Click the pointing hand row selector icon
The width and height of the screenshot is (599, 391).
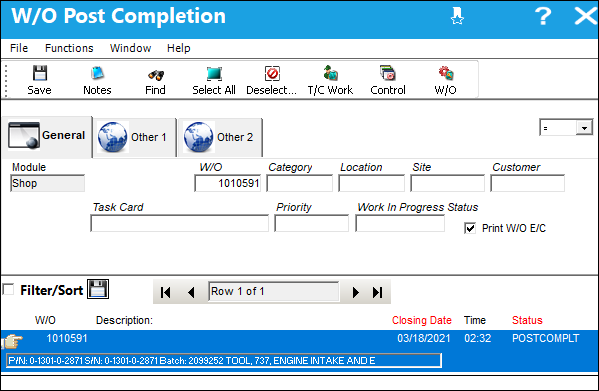12,341
